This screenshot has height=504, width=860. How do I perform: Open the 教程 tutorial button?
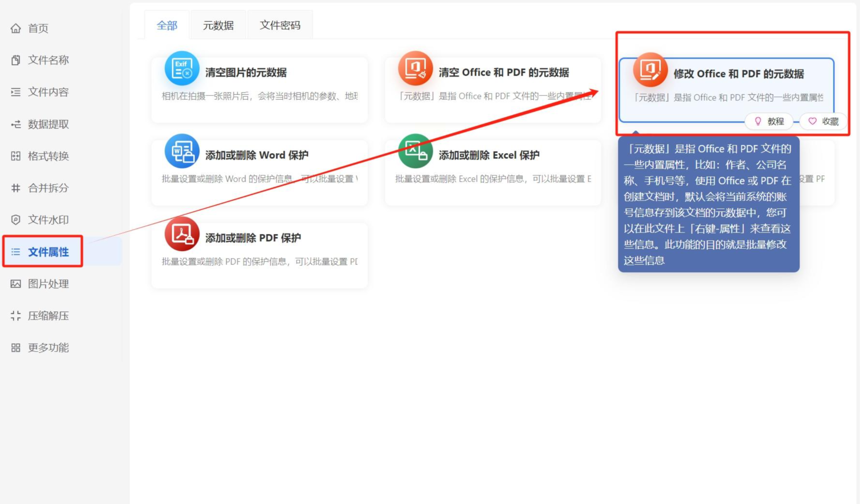[x=769, y=121]
